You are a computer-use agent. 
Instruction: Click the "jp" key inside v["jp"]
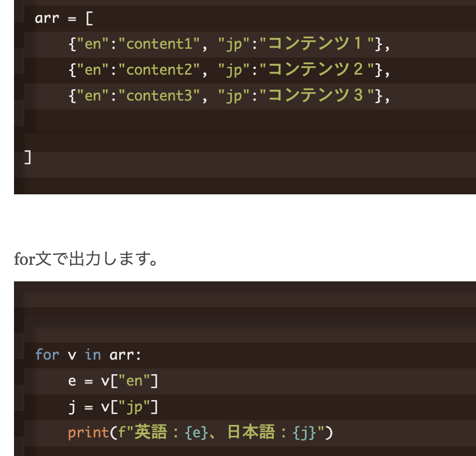(134, 407)
